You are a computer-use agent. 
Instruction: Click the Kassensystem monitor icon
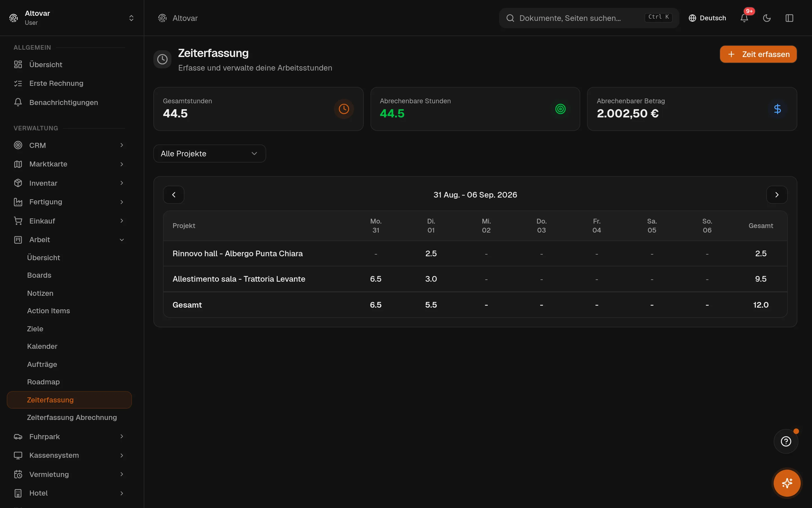(x=18, y=455)
